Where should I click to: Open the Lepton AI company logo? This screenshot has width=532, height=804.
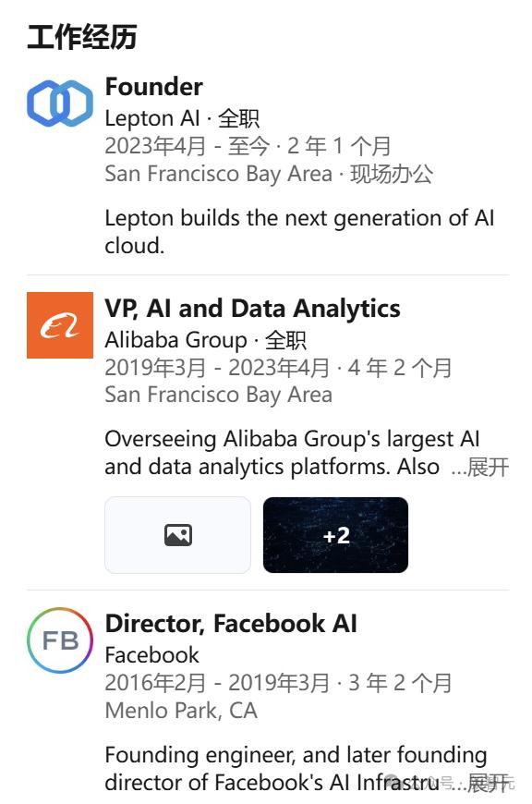(60, 104)
